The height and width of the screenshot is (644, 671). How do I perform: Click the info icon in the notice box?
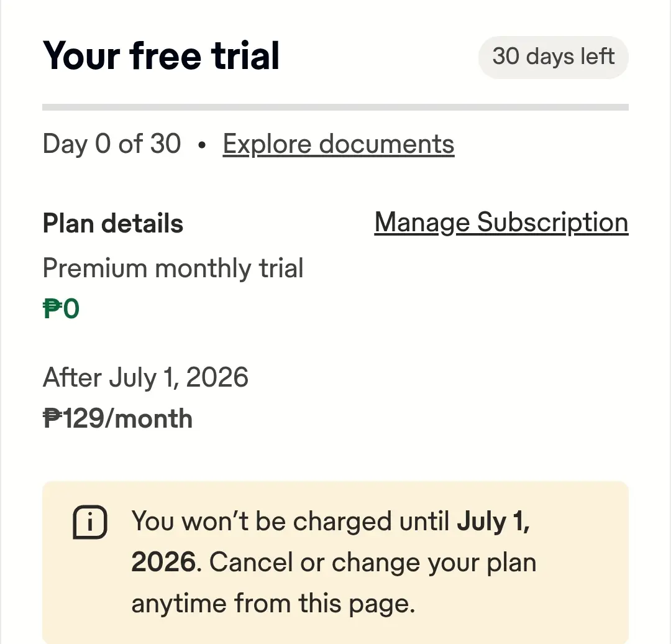[90, 522]
